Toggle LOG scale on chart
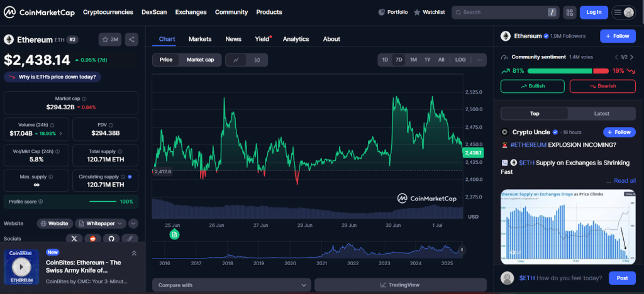The width and height of the screenshot is (644, 294). pos(460,60)
